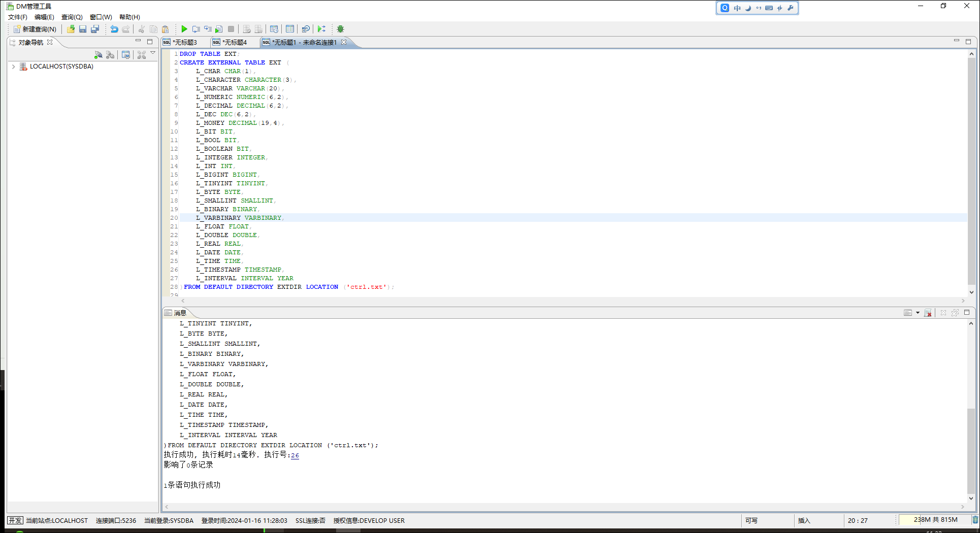Run the SQL with the green play icon

[184, 29]
